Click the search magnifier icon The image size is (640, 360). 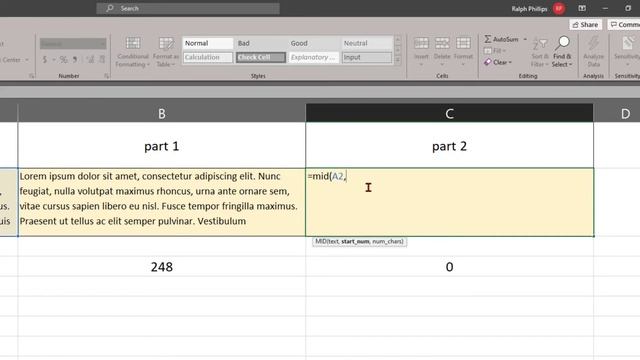click(110, 8)
